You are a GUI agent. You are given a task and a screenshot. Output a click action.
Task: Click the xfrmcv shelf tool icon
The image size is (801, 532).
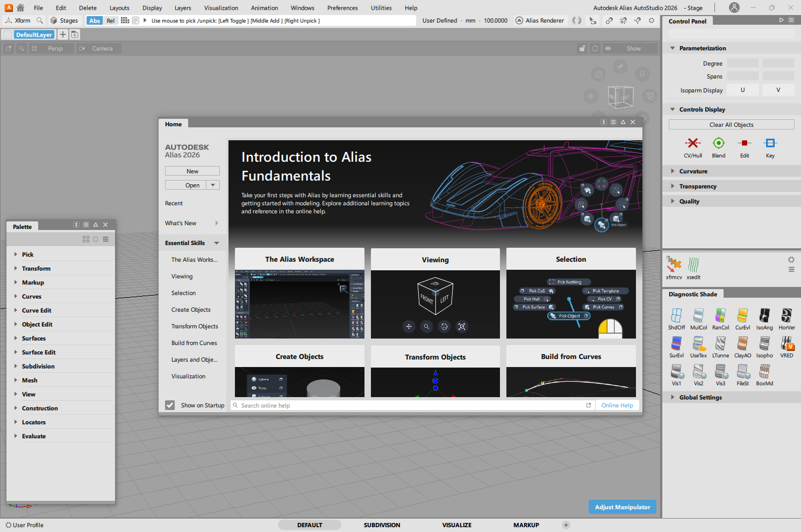click(x=674, y=264)
